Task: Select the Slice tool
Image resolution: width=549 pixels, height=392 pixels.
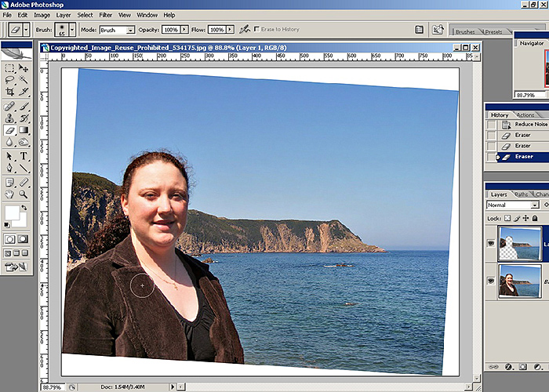Action: (24, 92)
